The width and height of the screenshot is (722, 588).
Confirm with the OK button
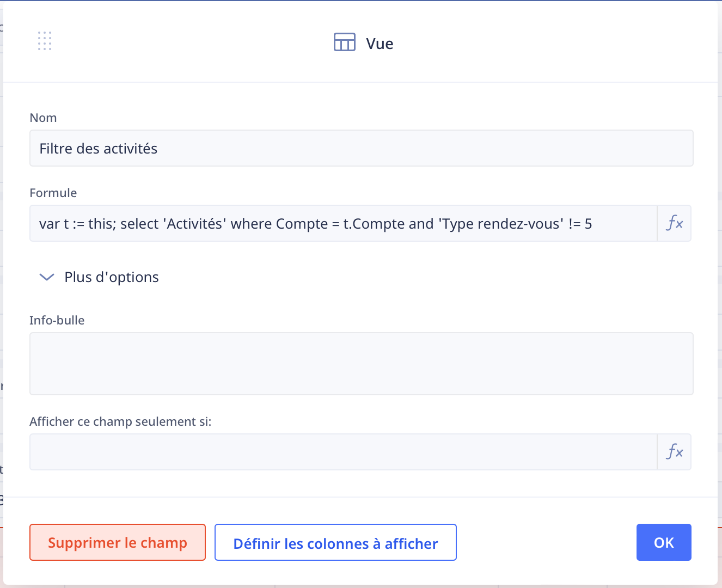point(664,542)
